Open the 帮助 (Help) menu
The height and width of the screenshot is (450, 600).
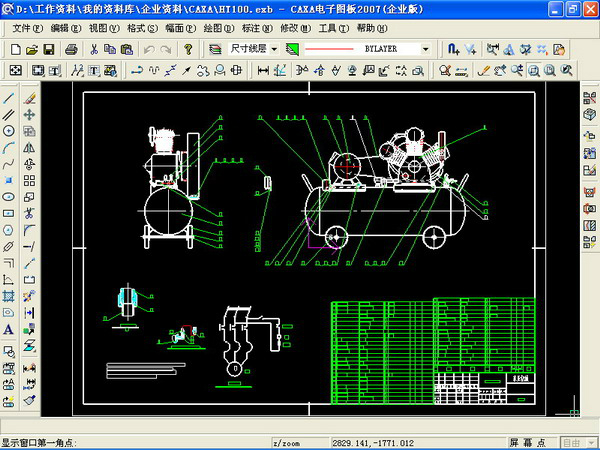pyautogui.click(x=371, y=28)
